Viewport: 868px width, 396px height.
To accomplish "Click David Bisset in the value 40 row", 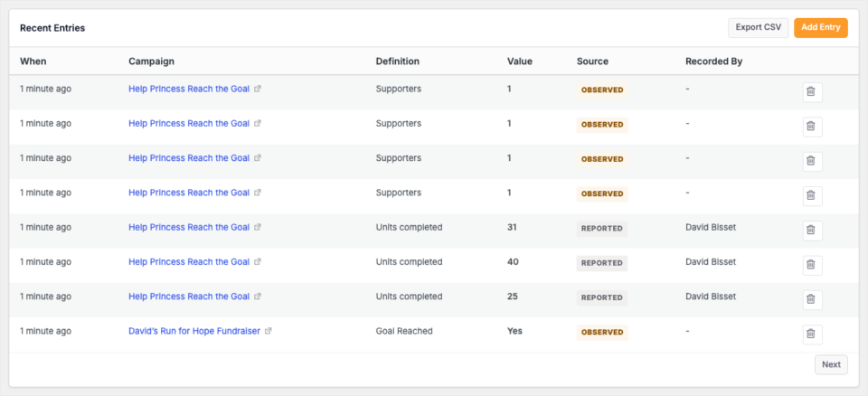I will click(711, 262).
